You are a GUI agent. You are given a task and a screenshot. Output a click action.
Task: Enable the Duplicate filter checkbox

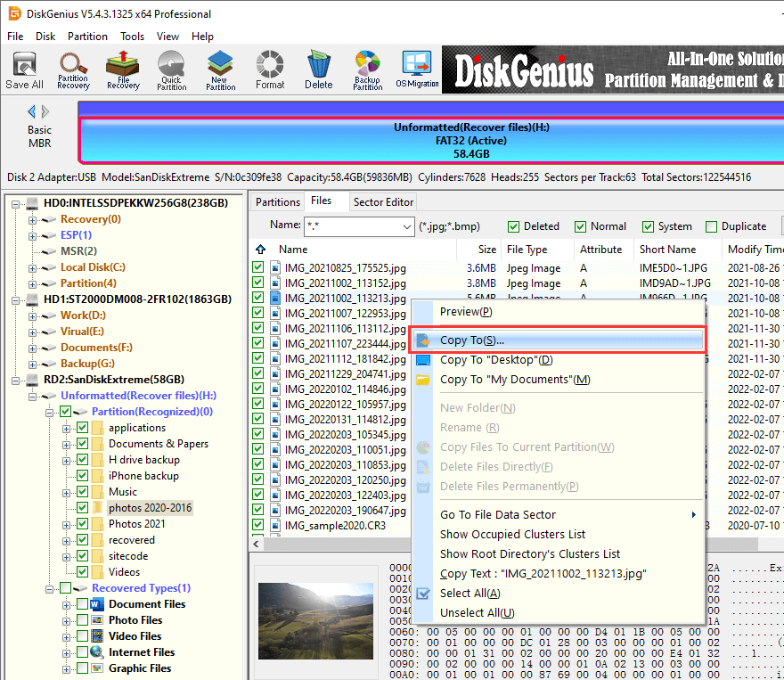coord(711,226)
